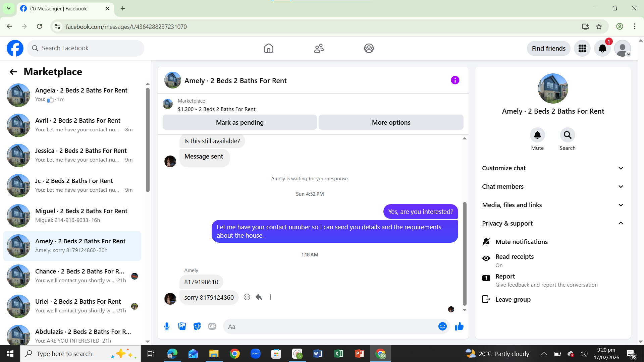Go to Facebook Home tab

(x=268, y=48)
